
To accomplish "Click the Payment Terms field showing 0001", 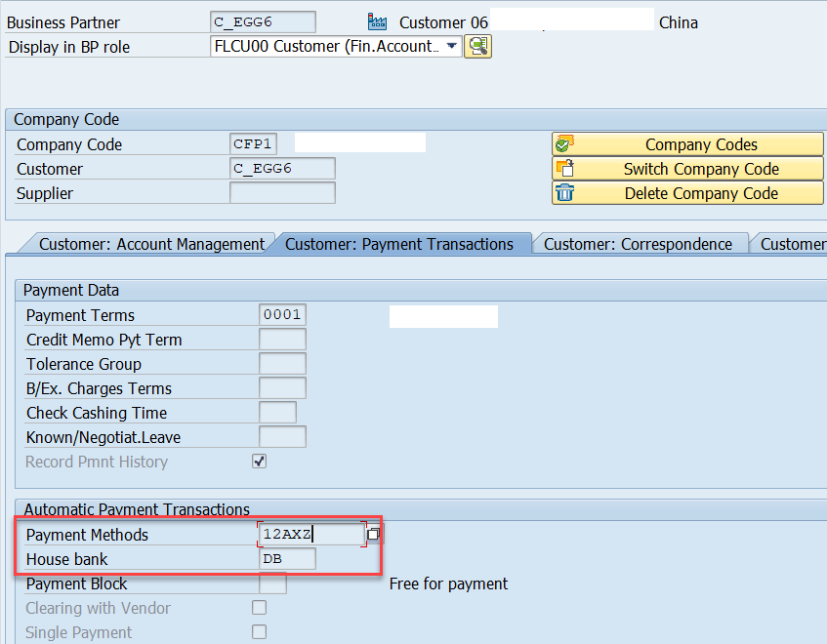I will pyautogui.click(x=283, y=314).
